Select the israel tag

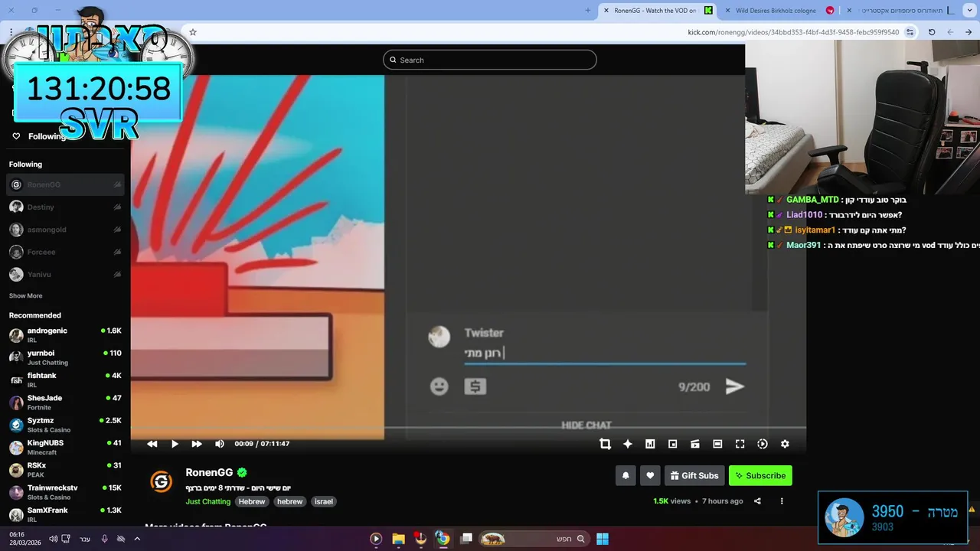point(324,501)
